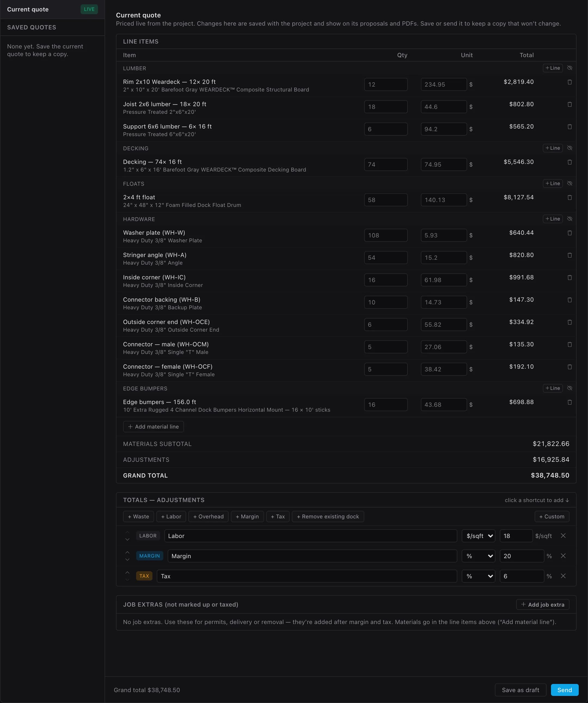588x703 pixels.
Task: Delete the Connector female (WH-OCF) line
Action: coord(569,367)
